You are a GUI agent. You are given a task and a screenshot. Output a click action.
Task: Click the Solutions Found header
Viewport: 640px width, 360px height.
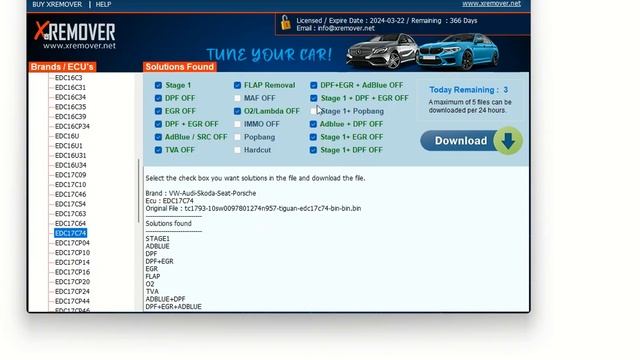click(180, 67)
